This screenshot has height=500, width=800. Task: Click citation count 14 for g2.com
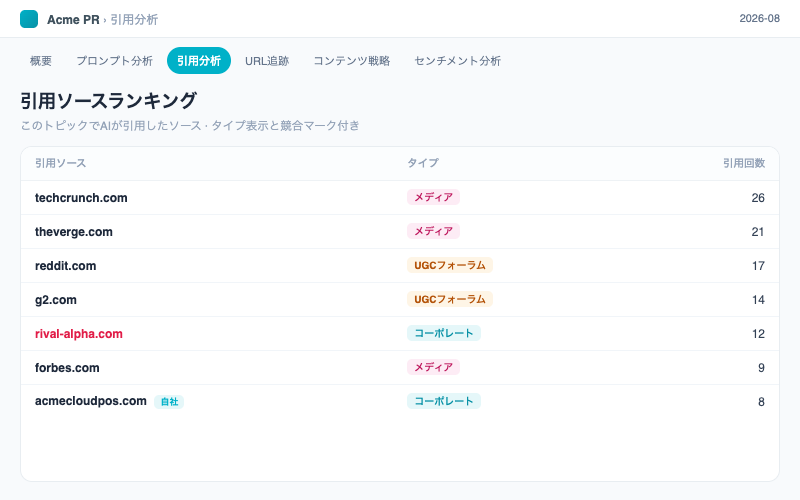click(758, 300)
